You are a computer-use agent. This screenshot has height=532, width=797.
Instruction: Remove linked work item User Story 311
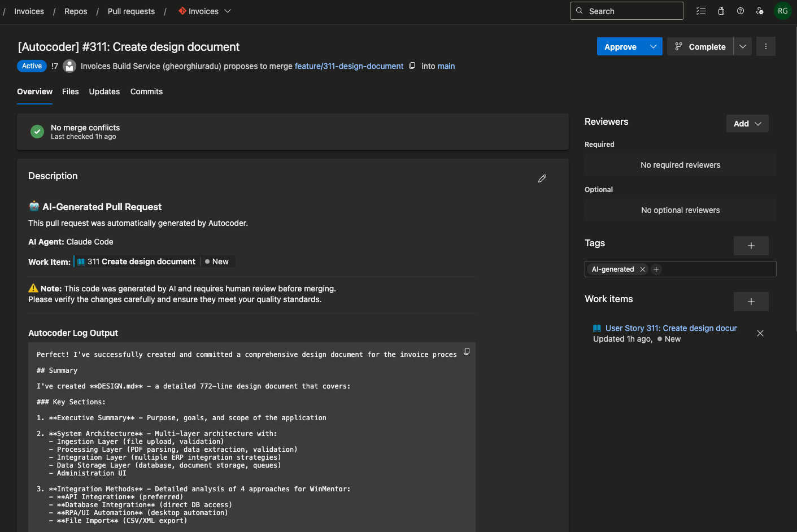[x=760, y=333]
